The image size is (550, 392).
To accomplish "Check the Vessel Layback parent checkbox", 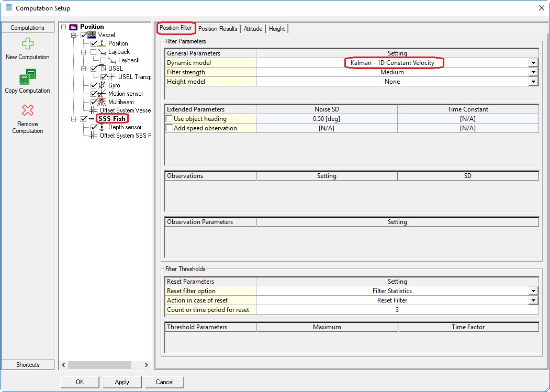I will [94, 52].
